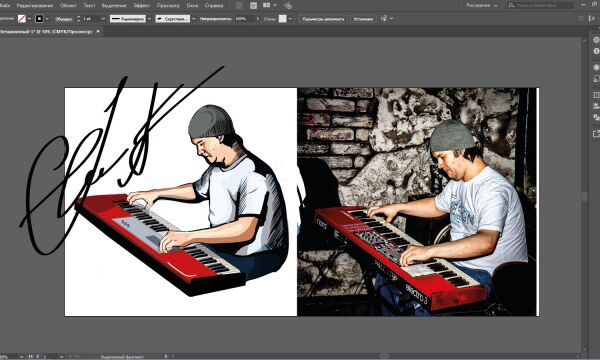Select the Равномерно stroke profile box

click(128, 18)
